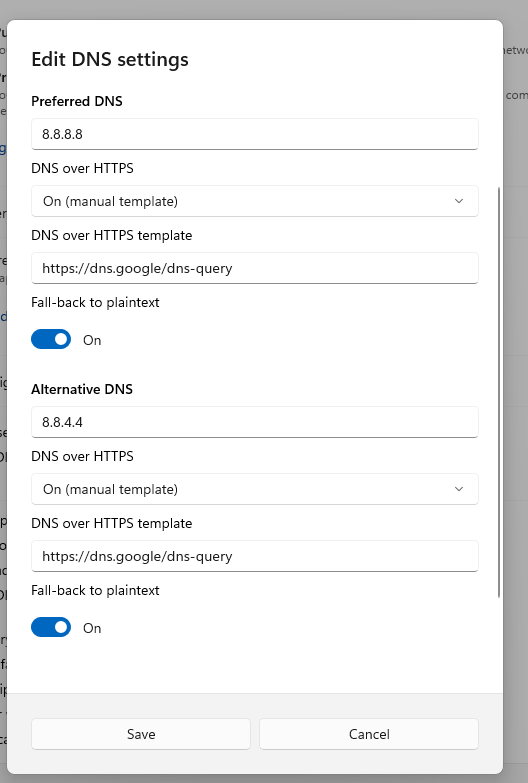Edit the Alternative DNS over HTTPS template field
Screen dimensions: 528x783
point(255,556)
